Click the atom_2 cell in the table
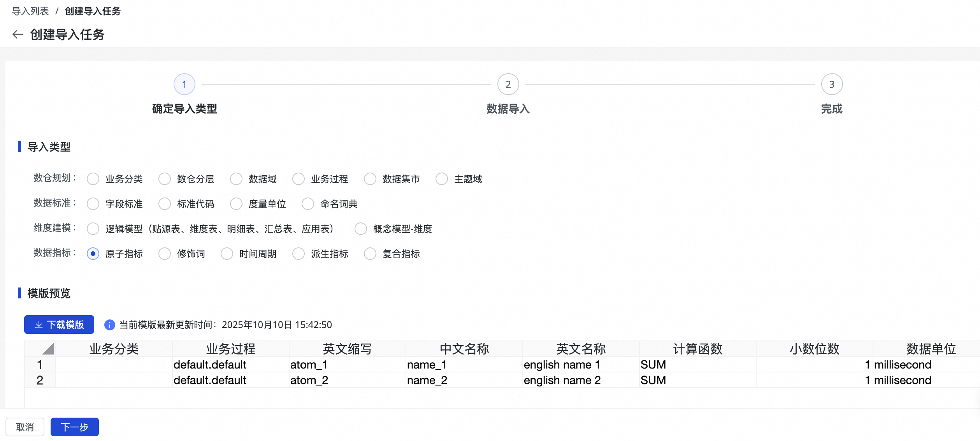Viewport: 980px width, 441px height. 309,380
